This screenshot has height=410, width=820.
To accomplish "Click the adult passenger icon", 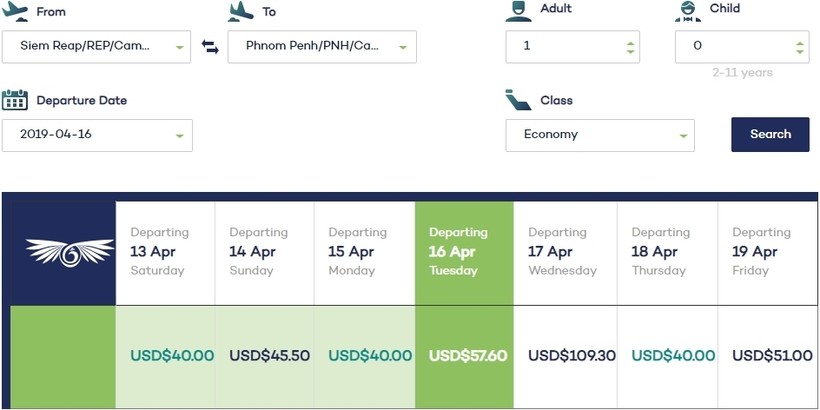I will 518,10.
